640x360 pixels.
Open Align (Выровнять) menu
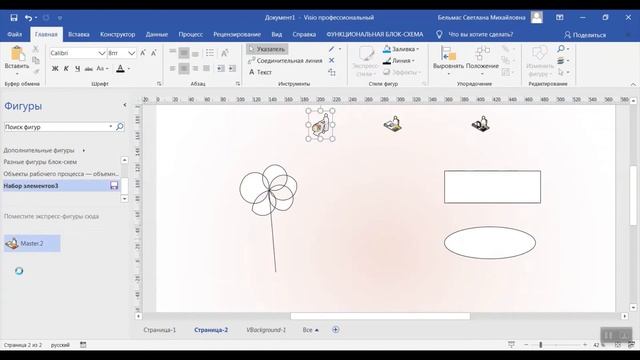coord(448,60)
